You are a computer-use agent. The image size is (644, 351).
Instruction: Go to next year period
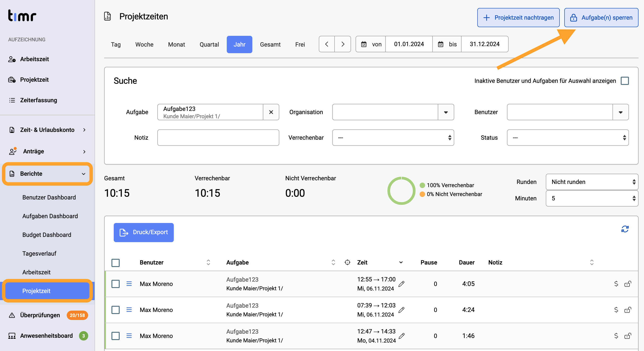343,44
